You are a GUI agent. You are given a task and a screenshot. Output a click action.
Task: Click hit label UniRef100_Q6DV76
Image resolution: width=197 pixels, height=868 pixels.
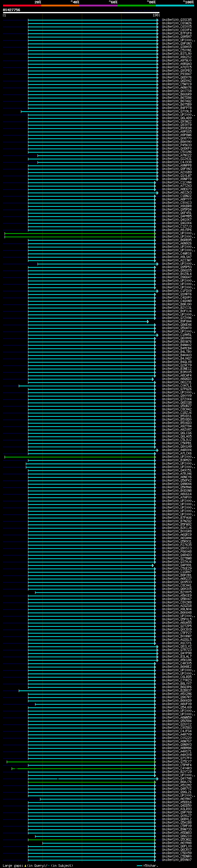177,78
